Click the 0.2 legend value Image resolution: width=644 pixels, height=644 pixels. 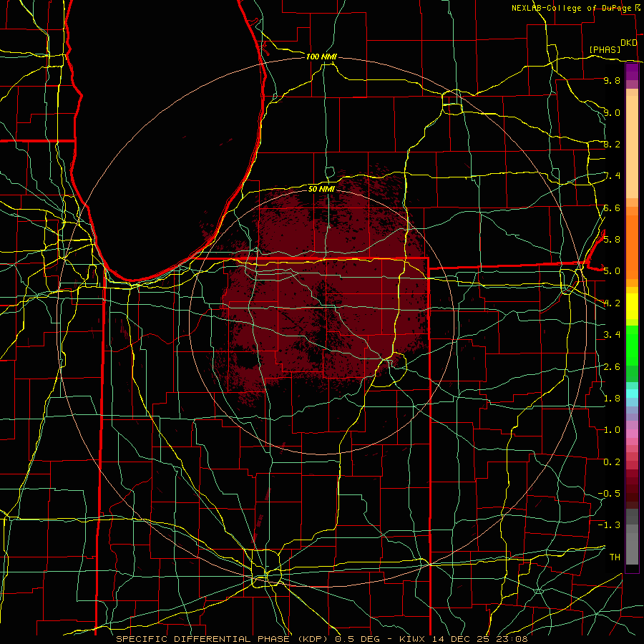(x=612, y=462)
